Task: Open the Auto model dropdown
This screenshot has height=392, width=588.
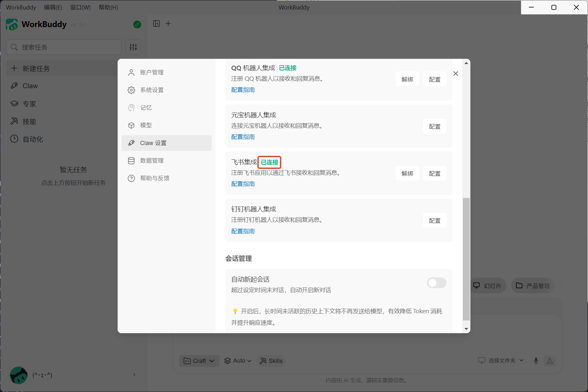Action: coord(238,361)
